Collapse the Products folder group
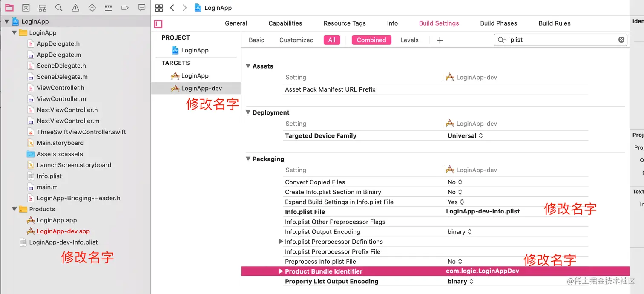644x294 pixels. (x=14, y=209)
